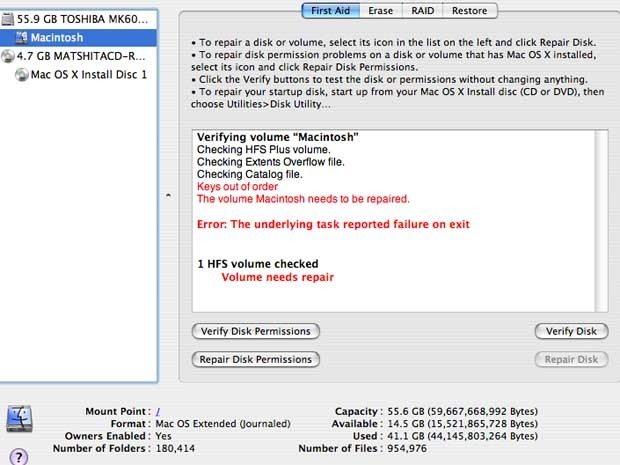Open the Restore tab
Viewport: 620px width, 465px height.
(470, 11)
